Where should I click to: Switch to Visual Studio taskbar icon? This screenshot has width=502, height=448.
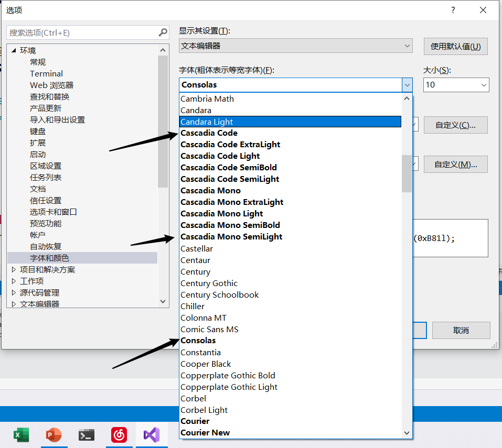pos(152,435)
